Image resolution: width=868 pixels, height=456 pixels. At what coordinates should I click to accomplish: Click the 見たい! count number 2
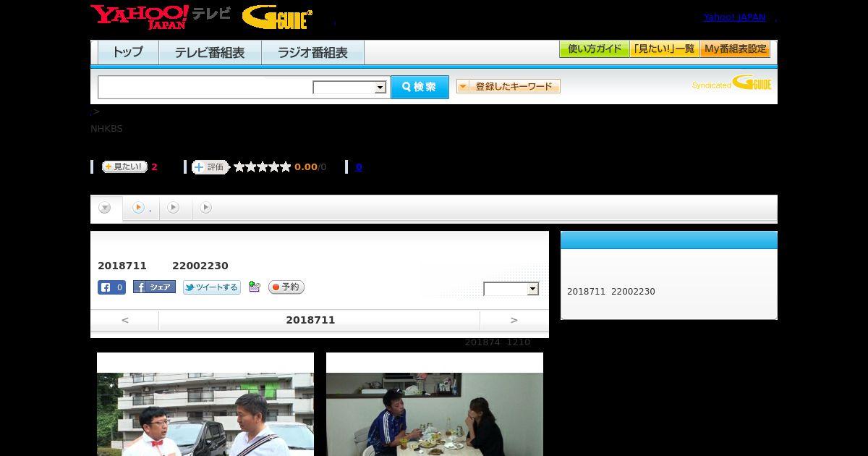click(154, 167)
